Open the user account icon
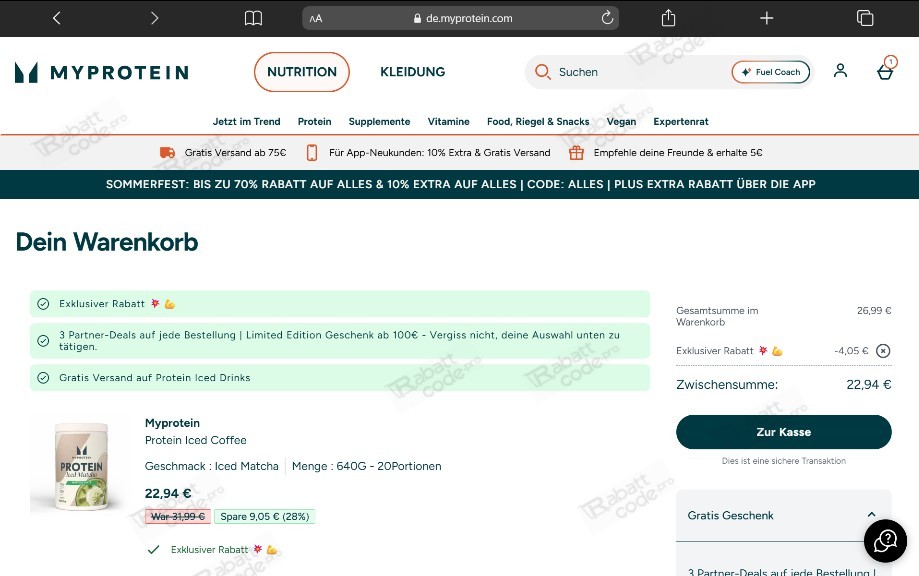Screen dimensions: 919x576 coord(840,71)
